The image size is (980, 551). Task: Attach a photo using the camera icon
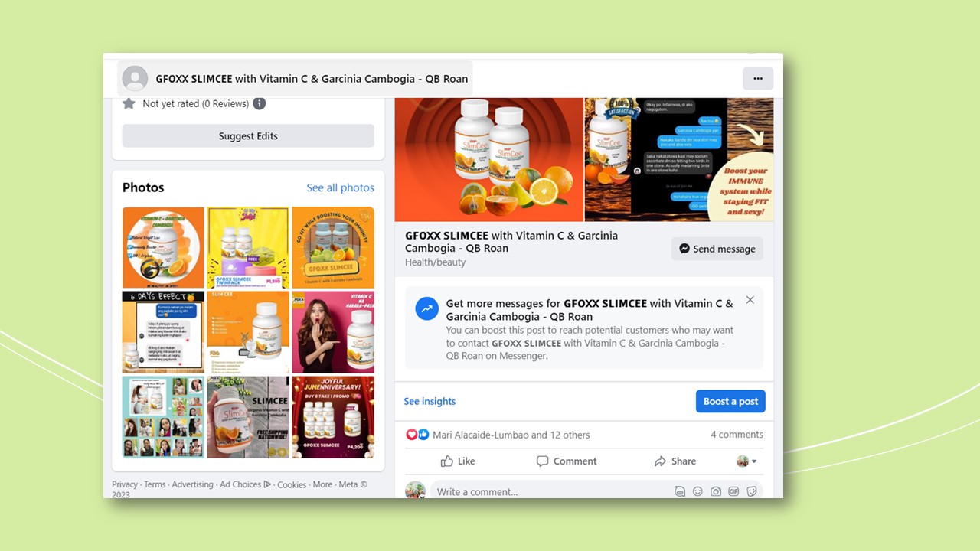[x=716, y=492]
